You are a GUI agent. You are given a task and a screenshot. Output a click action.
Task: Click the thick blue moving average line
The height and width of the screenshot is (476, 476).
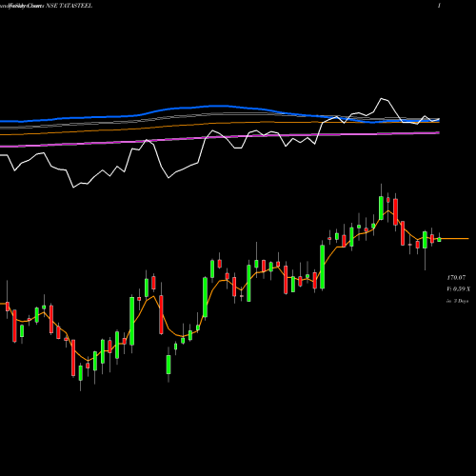point(219,106)
